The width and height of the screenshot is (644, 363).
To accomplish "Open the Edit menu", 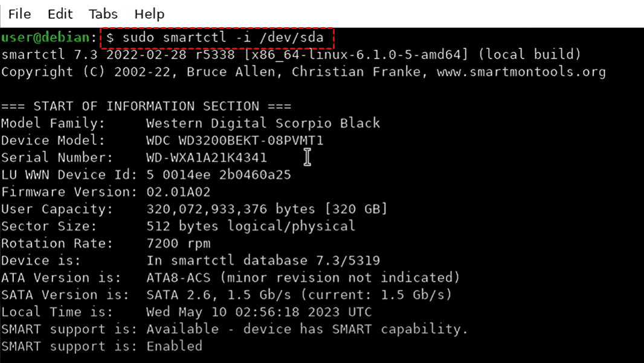I will (60, 14).
